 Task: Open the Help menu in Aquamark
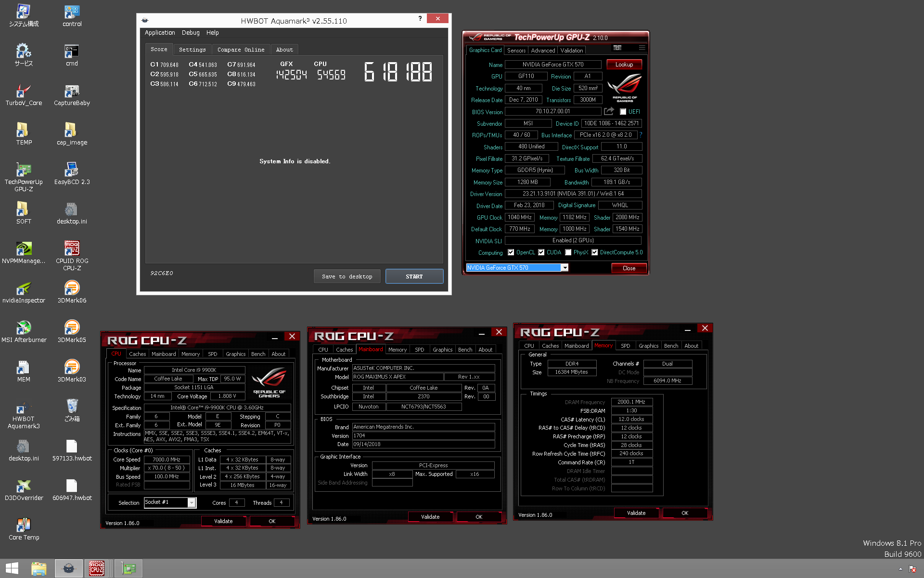coord(212,33)
